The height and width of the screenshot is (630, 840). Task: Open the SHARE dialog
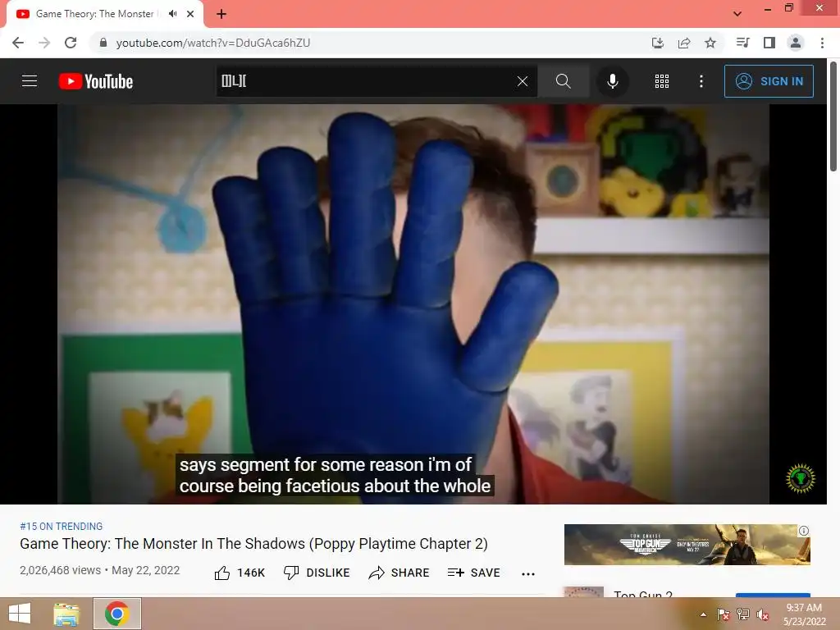click(399, 573)
